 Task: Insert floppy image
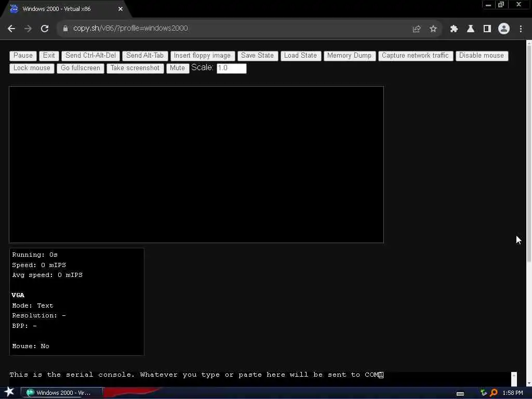(202, 56)
